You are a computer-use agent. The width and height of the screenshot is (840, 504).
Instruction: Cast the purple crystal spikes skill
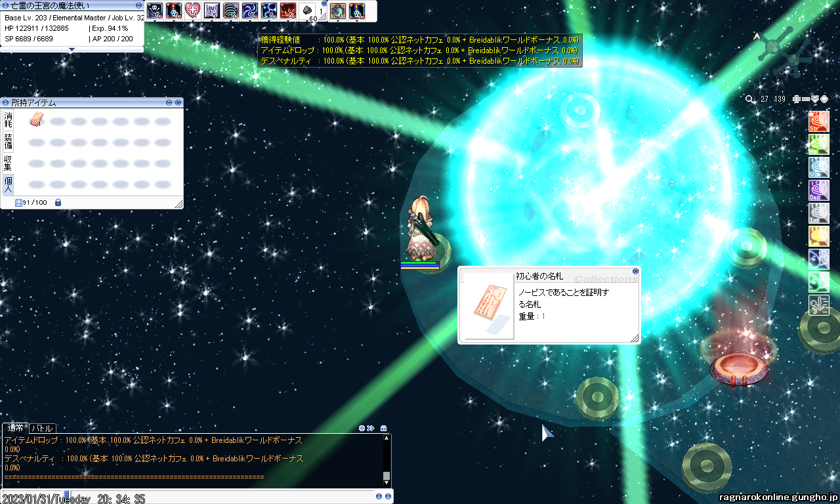coord(212,10)
